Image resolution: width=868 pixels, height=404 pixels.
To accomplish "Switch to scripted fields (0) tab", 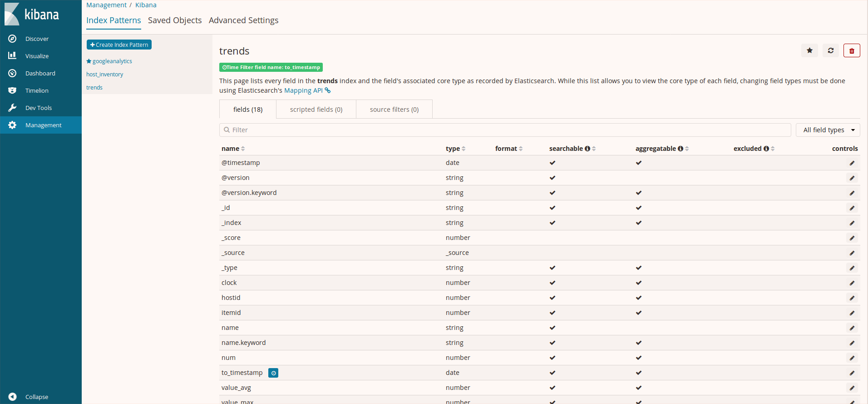I will click(x=316, y=110).
